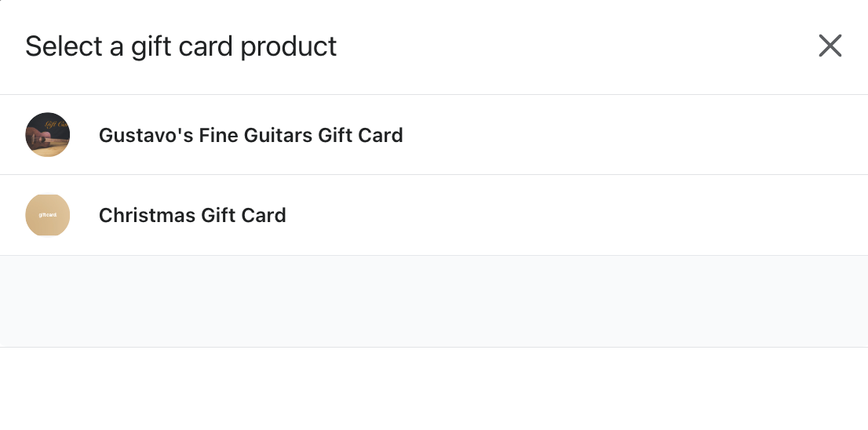Click the empty gray area below the product list
This screenshot has height=430, width=868.
(x=434, y=301)
